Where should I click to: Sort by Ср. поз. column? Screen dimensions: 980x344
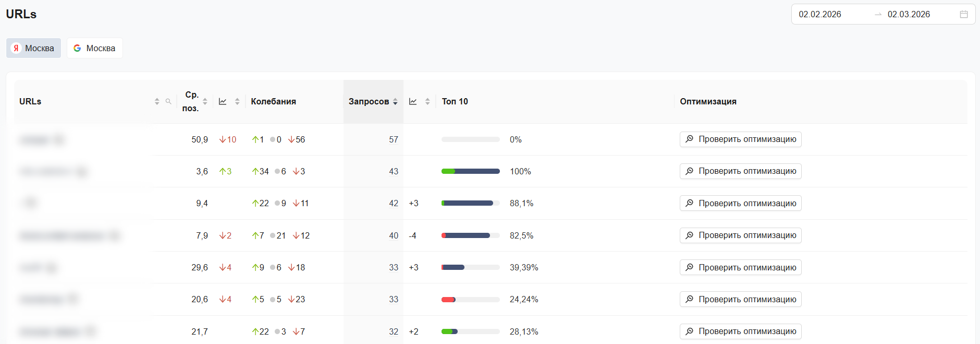click(x=205, y=101)
